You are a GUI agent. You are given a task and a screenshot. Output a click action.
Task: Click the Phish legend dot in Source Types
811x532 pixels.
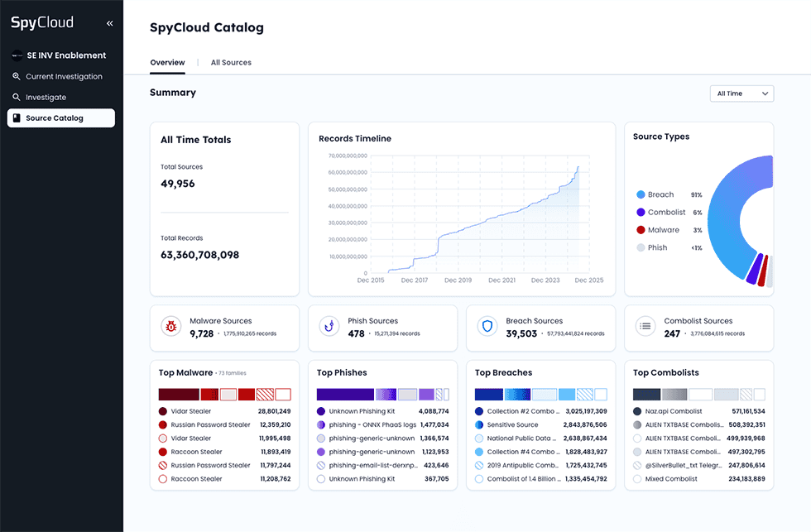tap(641, 247)
